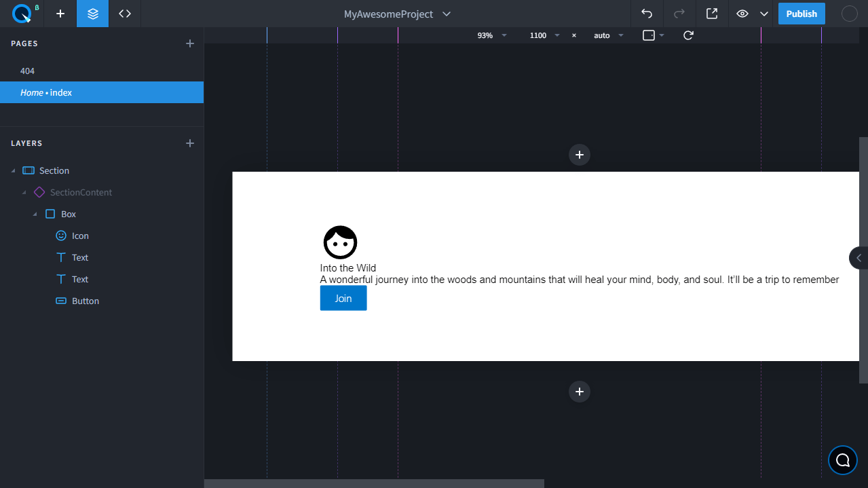Open the height dropdown arrow beside auto
Image resolution: width=868 pixels, height=488 pixels.
(x=620, y=35)
